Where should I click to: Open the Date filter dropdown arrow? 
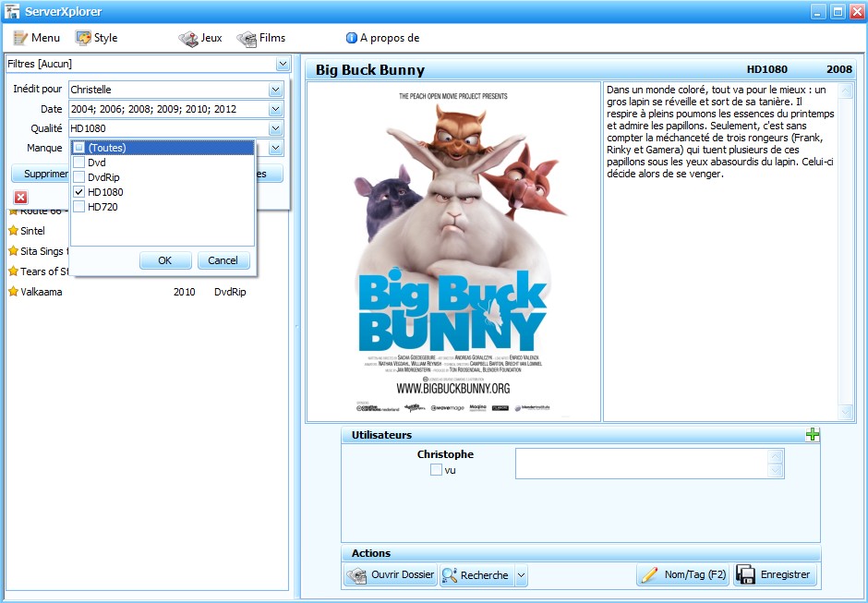point(275,109)
